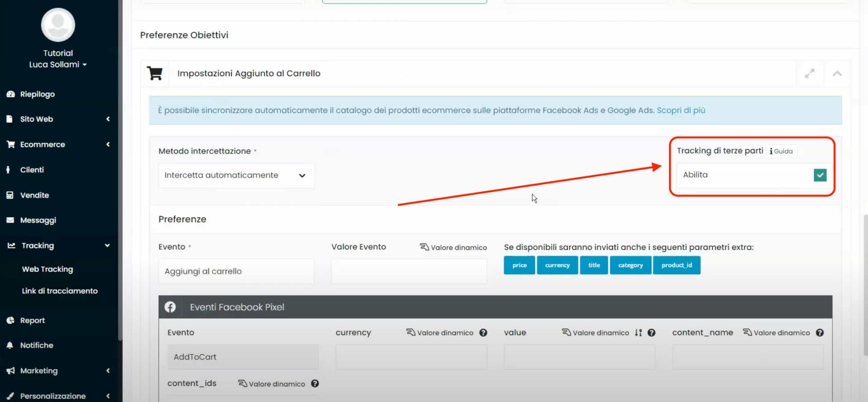868x402 pixels.
Task: Open the Tracking di terze parti Guida
Action: [x=781, y=151]
